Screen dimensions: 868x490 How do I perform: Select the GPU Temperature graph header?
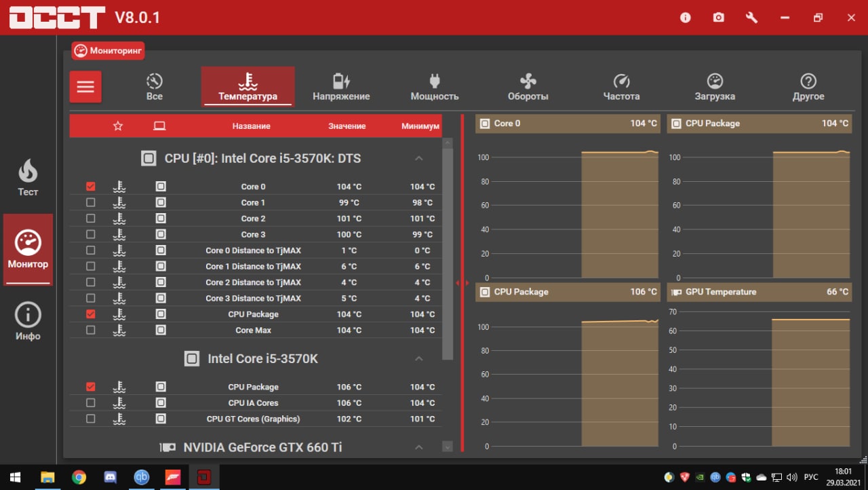pos(759,292)
